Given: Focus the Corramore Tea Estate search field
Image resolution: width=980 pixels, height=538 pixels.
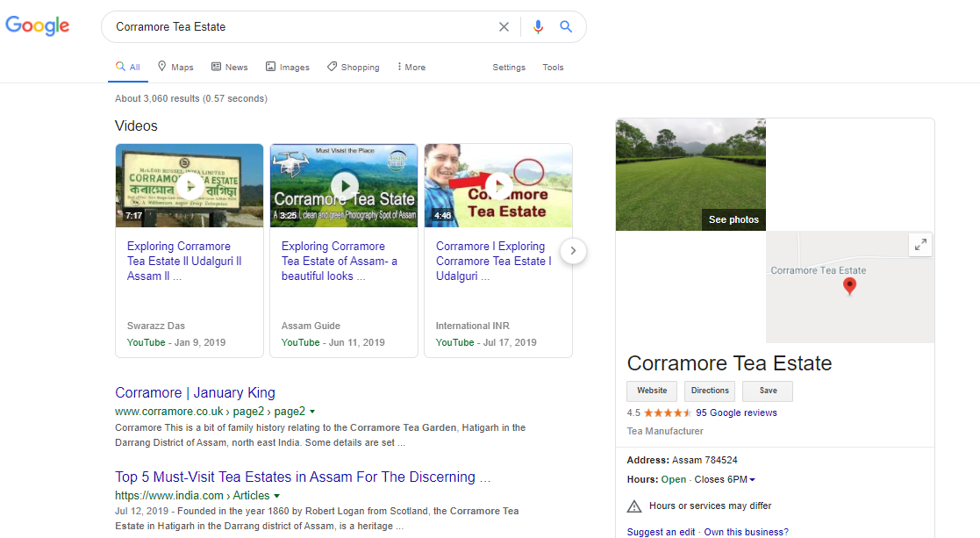Looking at the screenshot, I should tap(300, 27).
